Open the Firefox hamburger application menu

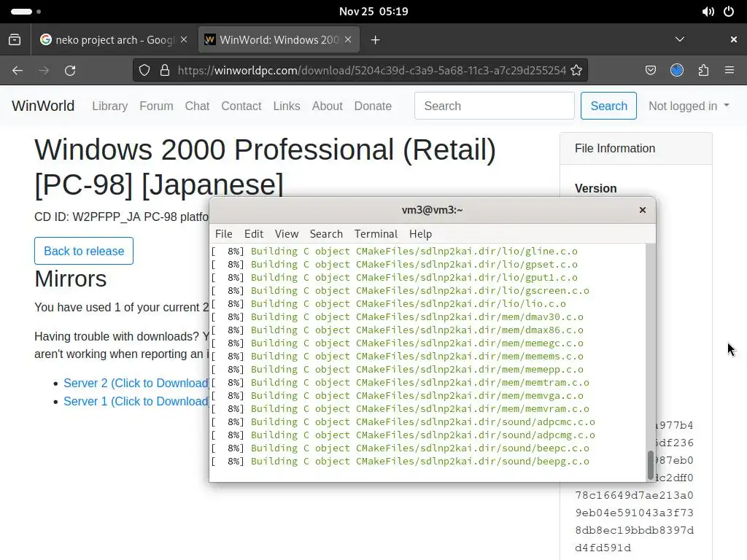[x=729, y=71]
